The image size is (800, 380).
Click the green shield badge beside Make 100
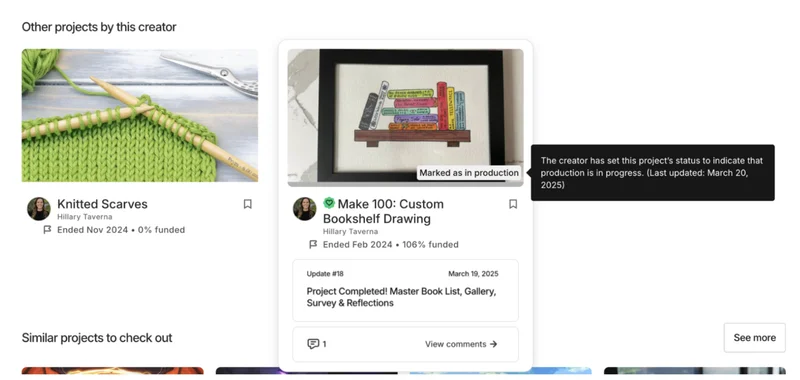tap(329, 203)
